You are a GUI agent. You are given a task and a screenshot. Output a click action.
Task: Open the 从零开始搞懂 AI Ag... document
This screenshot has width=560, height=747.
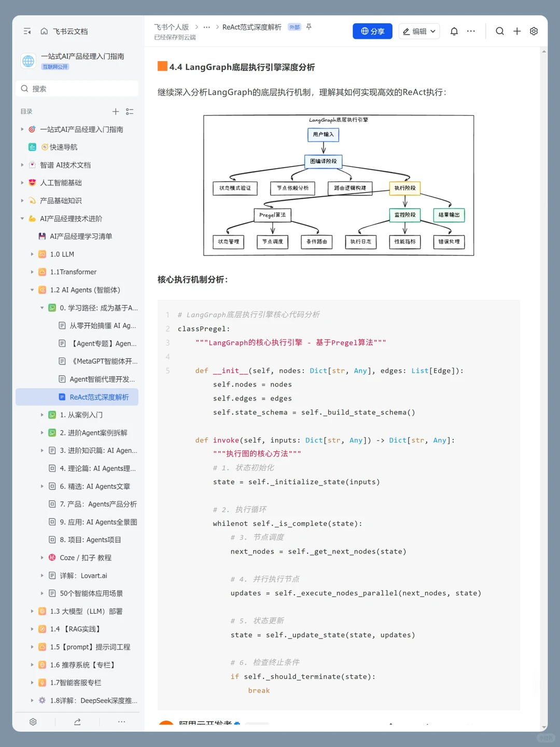pos(77,326)
